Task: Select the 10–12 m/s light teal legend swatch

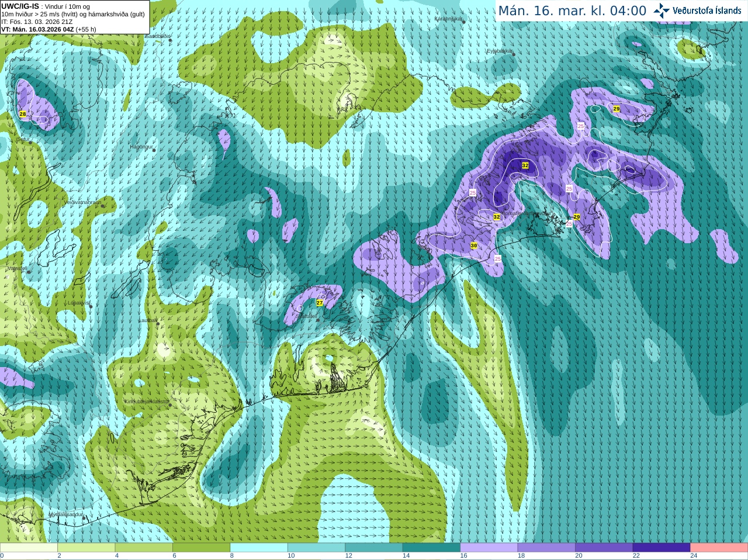Action: (x=317, y=548)
